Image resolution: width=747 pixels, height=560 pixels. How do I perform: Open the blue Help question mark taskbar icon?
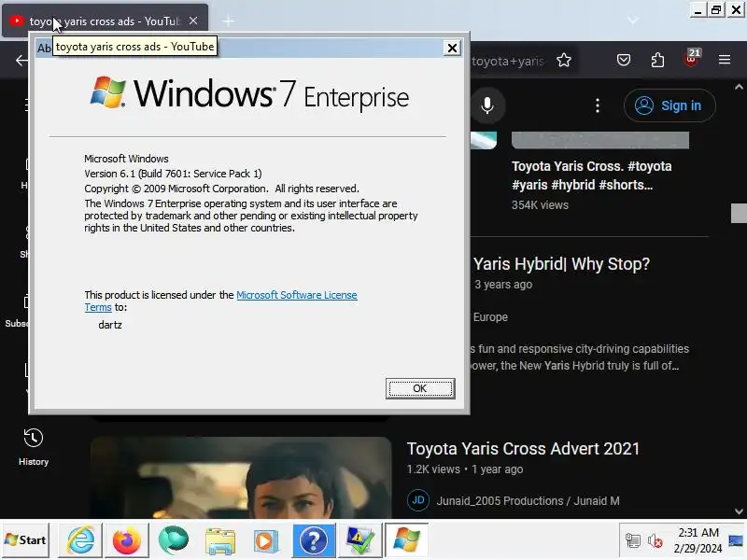coord(313,540)
